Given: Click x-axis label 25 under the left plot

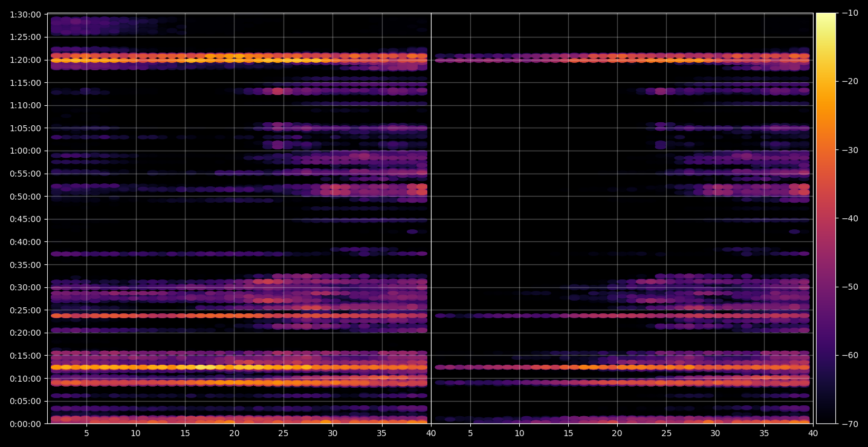Looking at the screenshot, I should click(283, 433).
